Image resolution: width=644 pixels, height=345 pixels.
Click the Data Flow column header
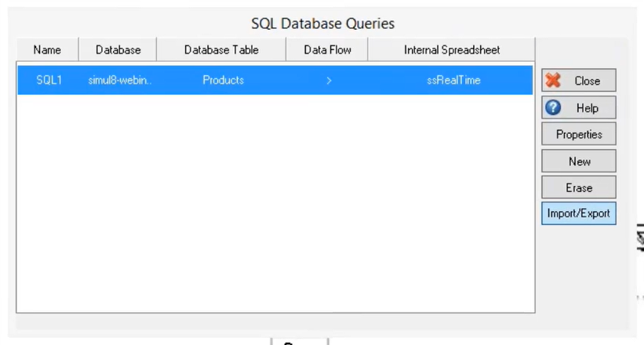tap(327, 49)
